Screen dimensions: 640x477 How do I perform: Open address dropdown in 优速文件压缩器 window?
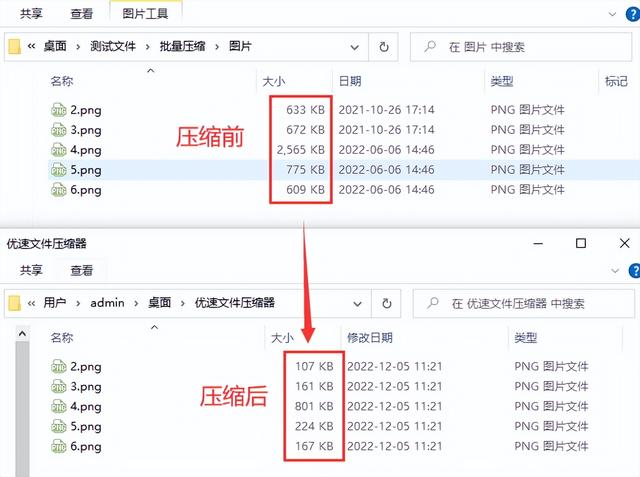click(x=358, y=304)
